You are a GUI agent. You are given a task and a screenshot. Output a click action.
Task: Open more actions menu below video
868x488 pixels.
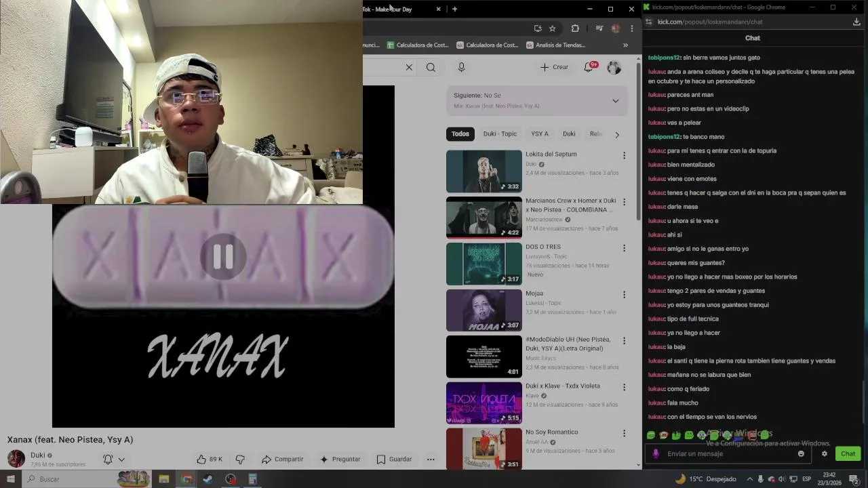[431, 459]
